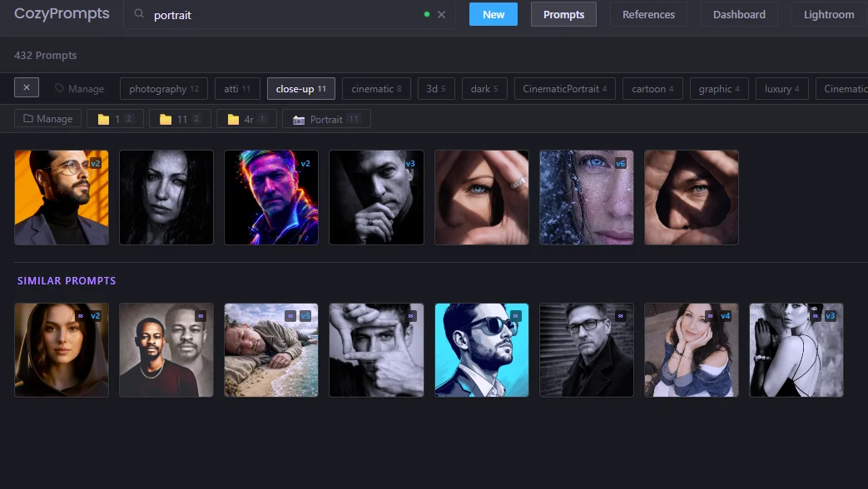Switch to the References tab

[648, 14]
